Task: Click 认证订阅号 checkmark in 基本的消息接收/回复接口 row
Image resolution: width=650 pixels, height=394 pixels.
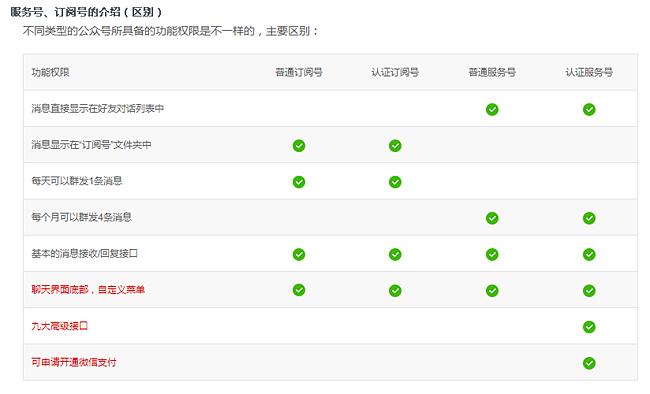Action: (395, 254)
